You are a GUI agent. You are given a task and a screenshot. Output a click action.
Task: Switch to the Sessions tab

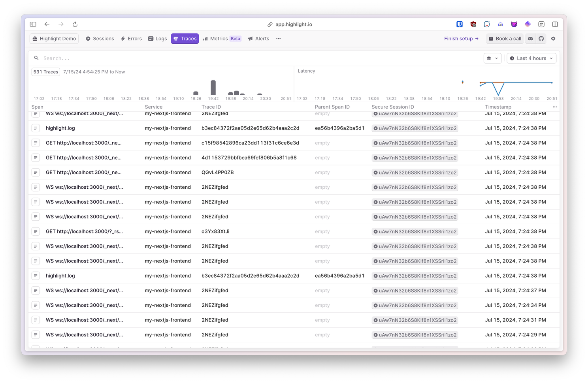100,39
